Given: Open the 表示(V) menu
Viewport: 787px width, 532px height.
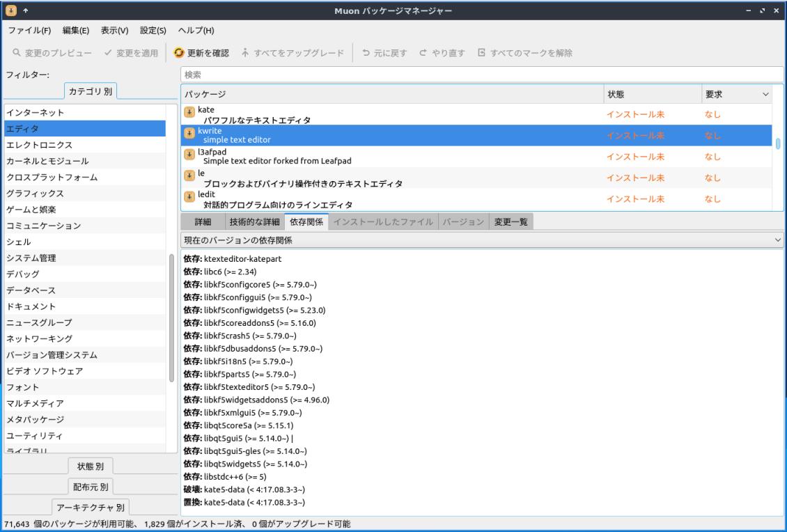Looking at the screenshot, I should click(x=114, y=31).
